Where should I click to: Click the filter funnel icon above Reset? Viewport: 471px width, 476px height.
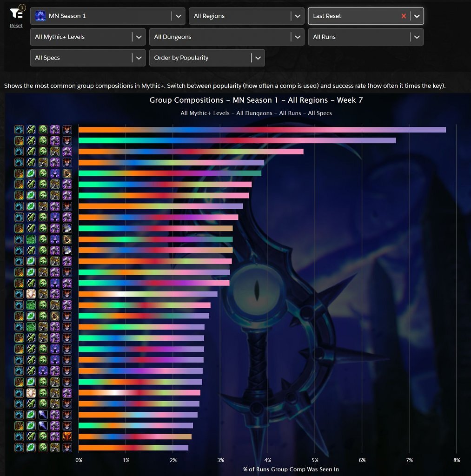(x=16, y=13)
